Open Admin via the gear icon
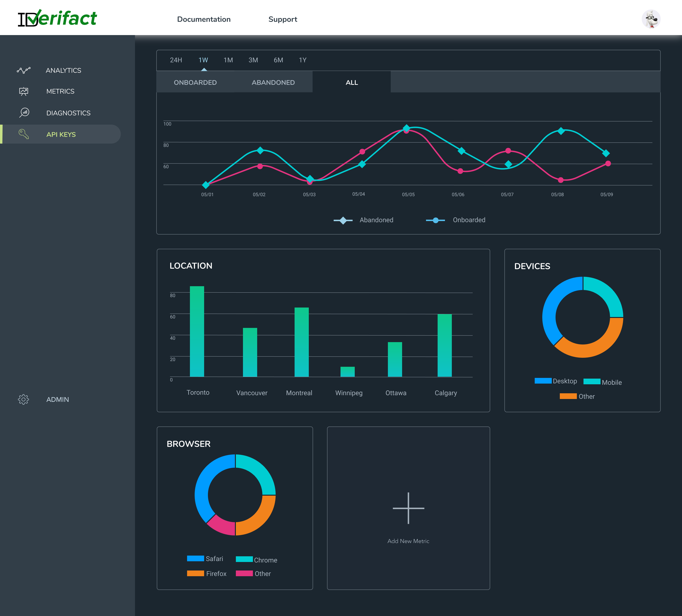 pyautogui.click(x=23, y=399)
